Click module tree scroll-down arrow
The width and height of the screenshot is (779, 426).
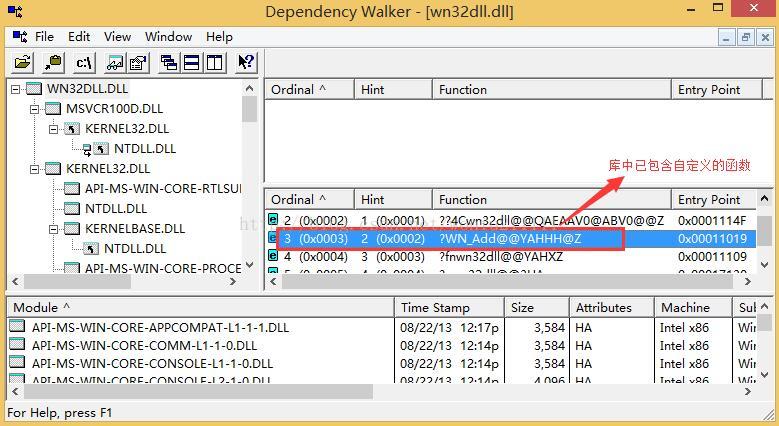tap(249, 265)
